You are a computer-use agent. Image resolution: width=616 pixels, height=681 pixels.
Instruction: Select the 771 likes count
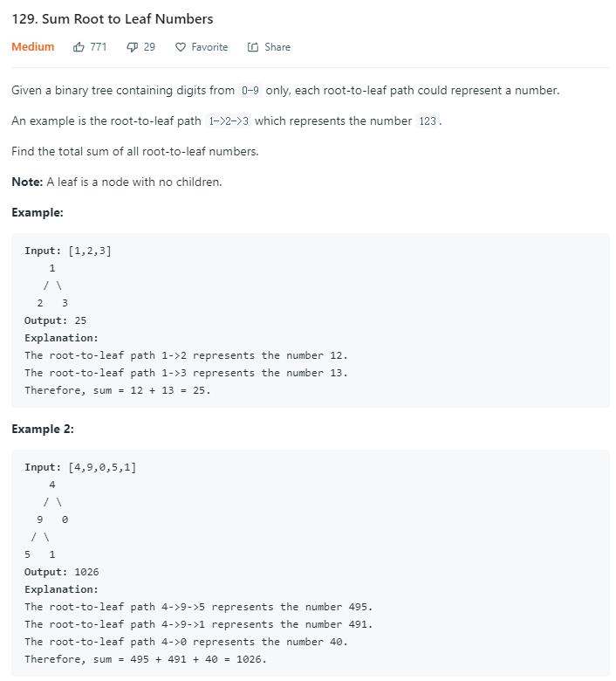point(99,47)
